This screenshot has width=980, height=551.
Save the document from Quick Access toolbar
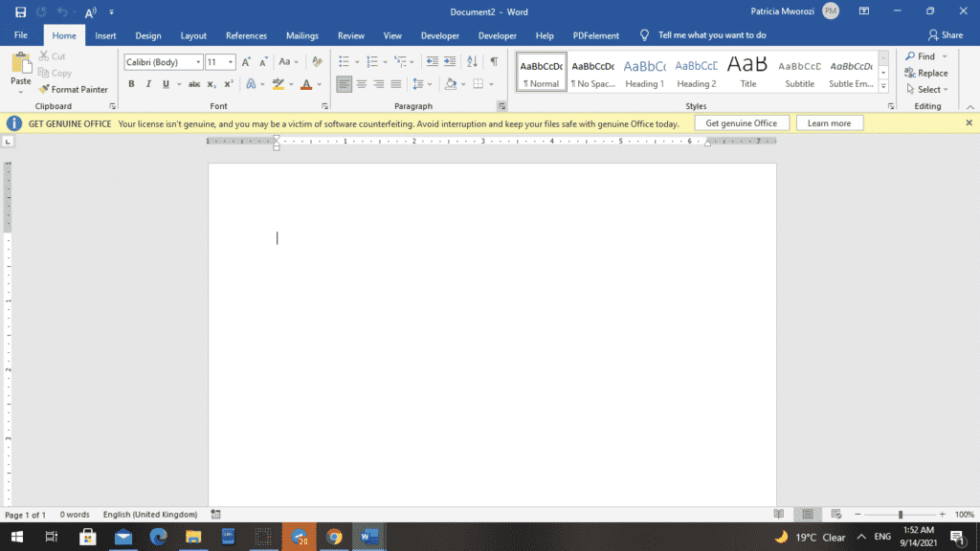(20, 11)
